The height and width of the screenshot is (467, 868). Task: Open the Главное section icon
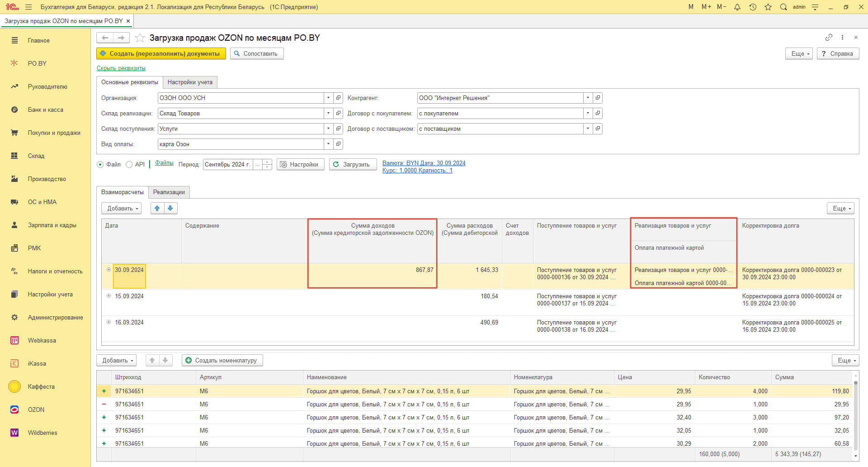coord(14,40)
